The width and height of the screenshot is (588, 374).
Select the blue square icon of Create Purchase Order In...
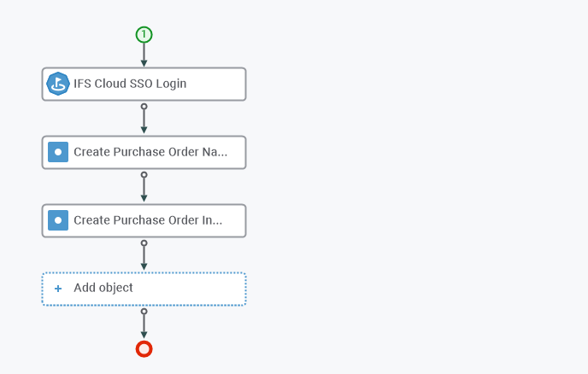click(x=58, y=220)
